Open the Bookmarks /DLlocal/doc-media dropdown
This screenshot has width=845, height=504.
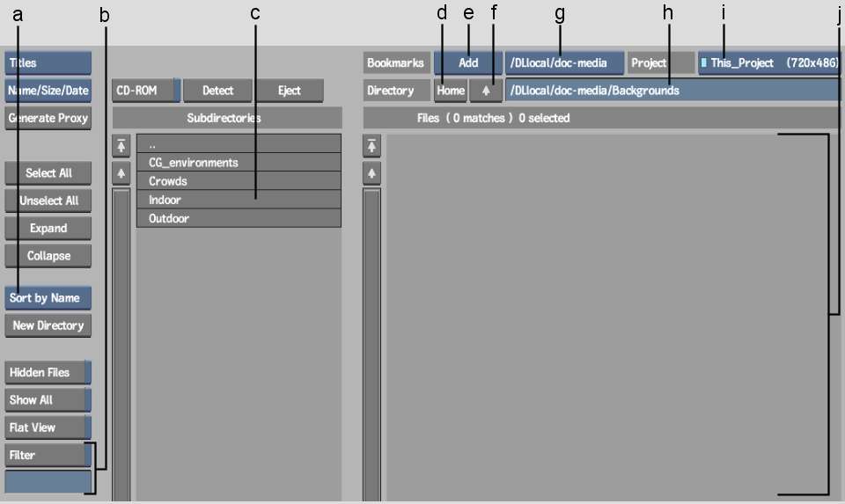pos(565,63)
